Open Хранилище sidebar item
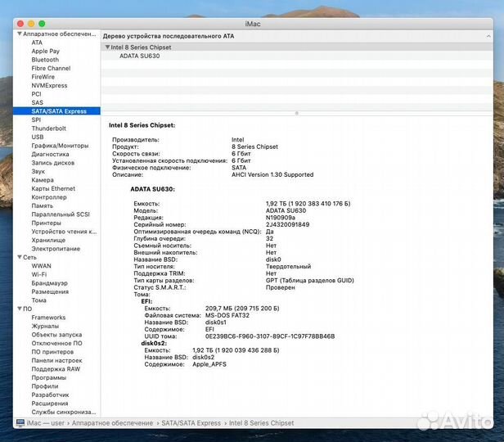Screen dimensions: 504x442 click(48, 240)
